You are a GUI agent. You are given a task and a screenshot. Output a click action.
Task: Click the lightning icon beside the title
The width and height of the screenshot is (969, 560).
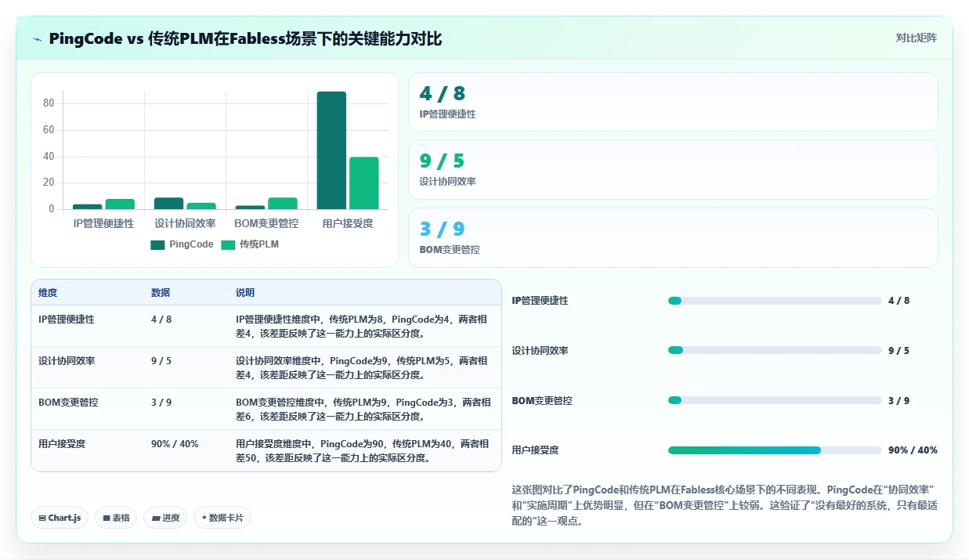(38, 39)
